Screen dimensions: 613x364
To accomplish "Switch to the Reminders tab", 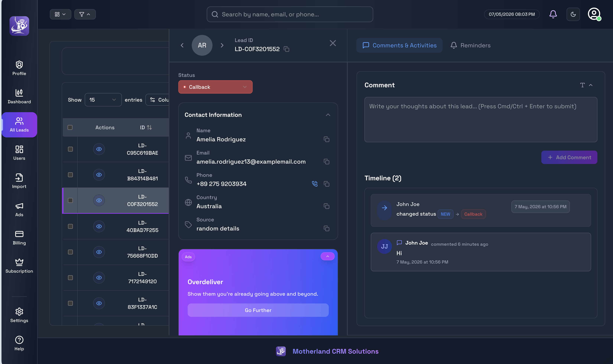I will (x=470, y=45).
